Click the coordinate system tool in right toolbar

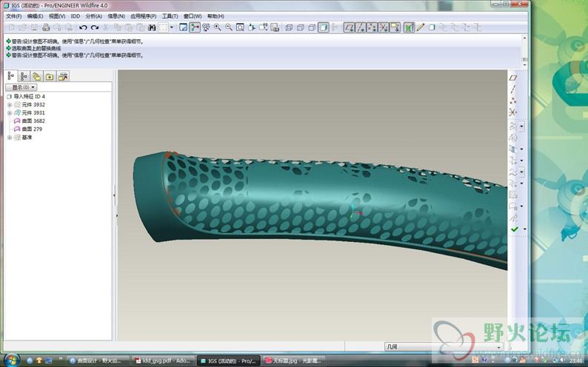click(x=513, y=112)
